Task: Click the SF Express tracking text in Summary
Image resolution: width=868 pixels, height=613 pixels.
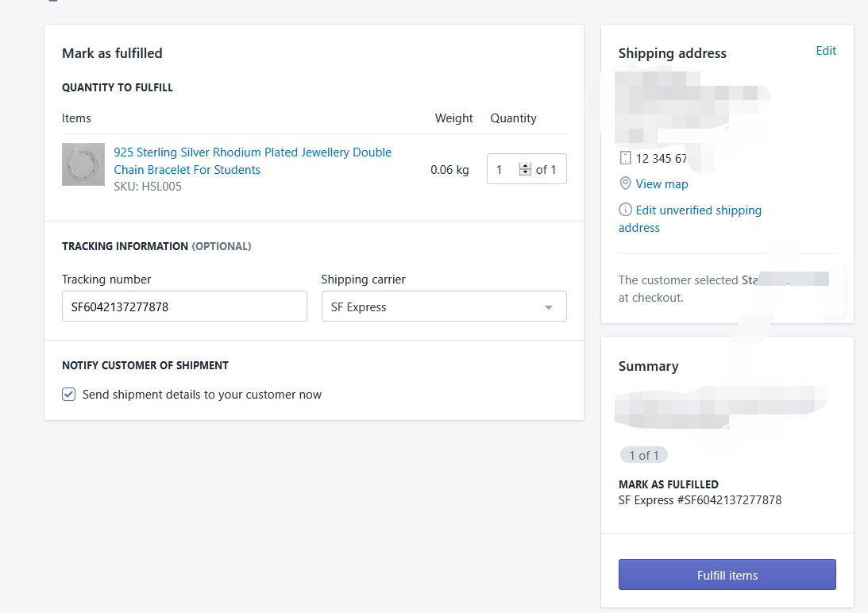Action: (700, 500)
